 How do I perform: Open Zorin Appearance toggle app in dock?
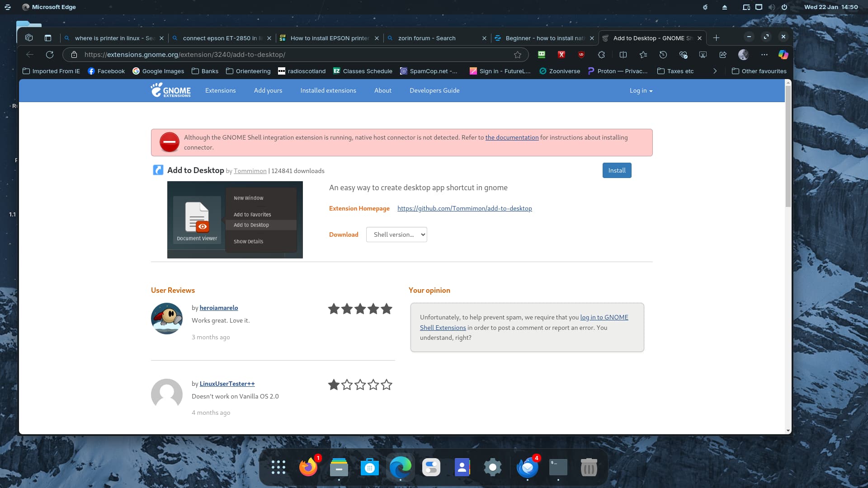click(431, 467)
